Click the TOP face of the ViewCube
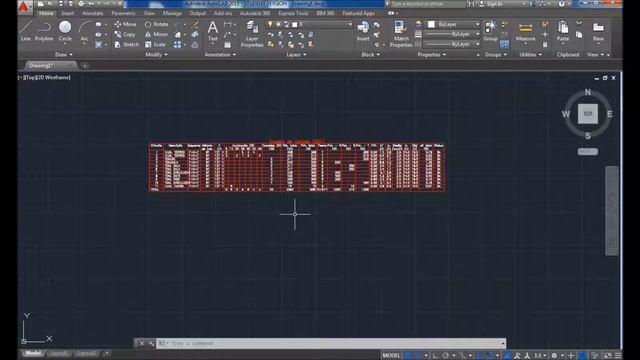The image size is (640, 360). (588, 114)
